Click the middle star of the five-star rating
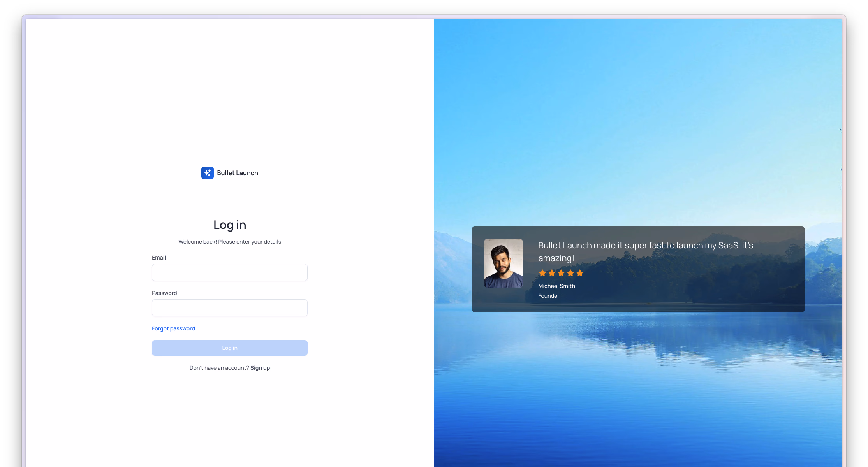Image resolution: width=868 pixels, height=467 pixels. tap(561, 273)
